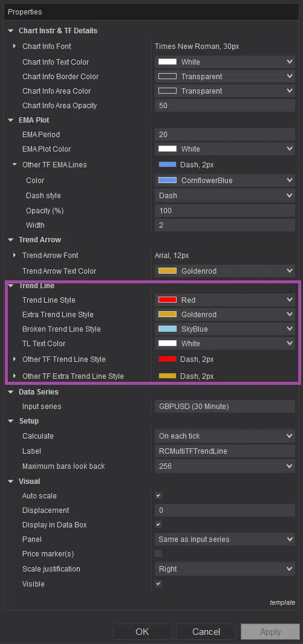Open the Scale justification dropdown
303x644 pixels.
225,569
